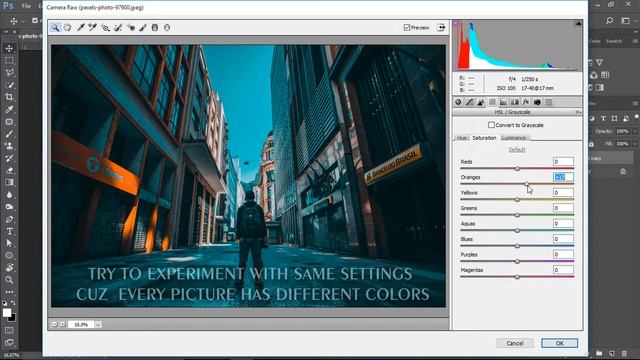640x360 pixels.
Task: Select Photoshop Zoom tool in left toolbar
Action: pyautogui.click(x=9, y=280)
